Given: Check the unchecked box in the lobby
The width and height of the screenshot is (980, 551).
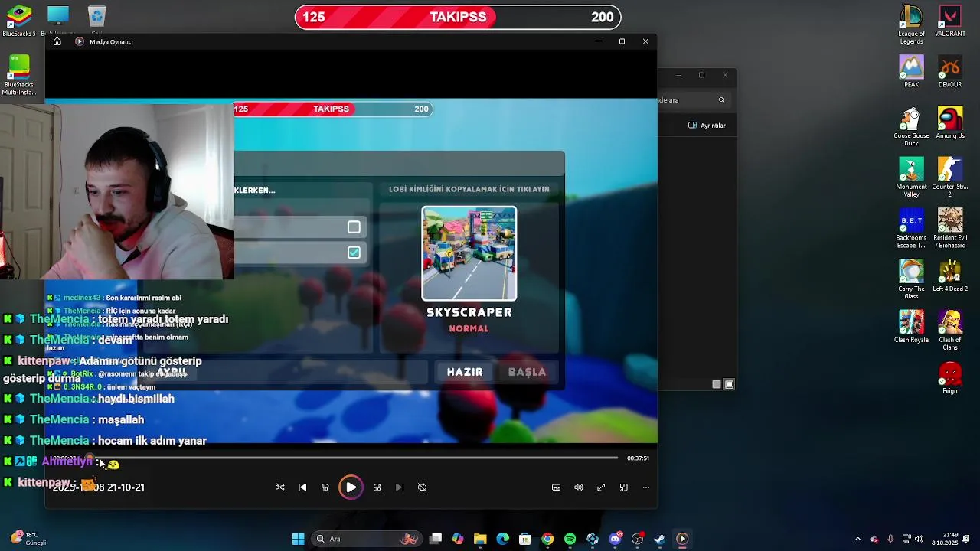Looking at the screenshot, I should [x=354, y=227].
